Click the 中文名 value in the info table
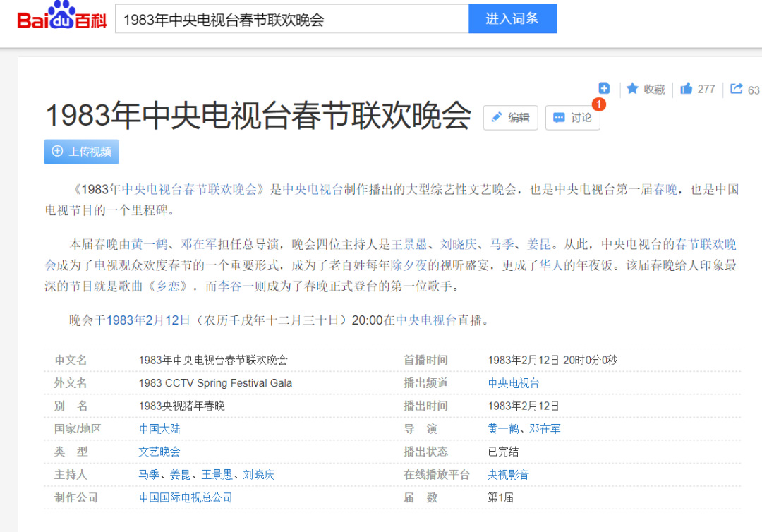 coord(213,361)
